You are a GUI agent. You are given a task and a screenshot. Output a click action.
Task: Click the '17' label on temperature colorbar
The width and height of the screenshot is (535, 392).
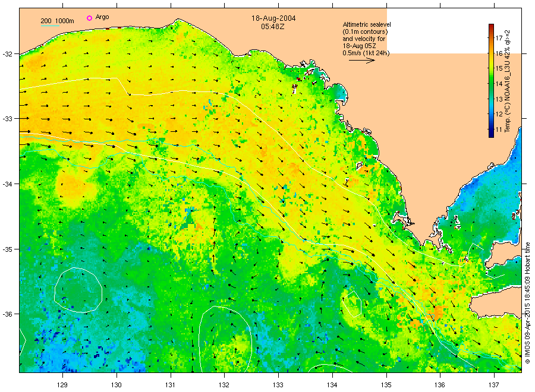click(x=499, y=38)
